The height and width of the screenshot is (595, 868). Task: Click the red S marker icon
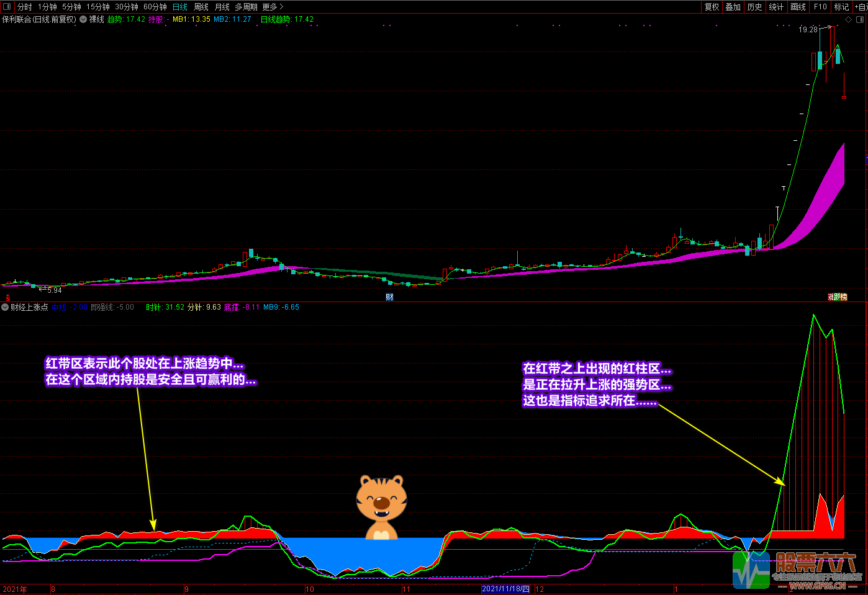click(x=8, y=297)
